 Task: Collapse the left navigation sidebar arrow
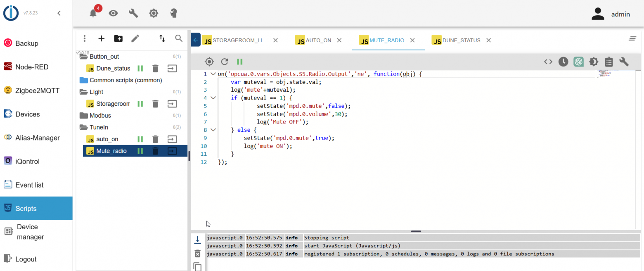point(59,13)
